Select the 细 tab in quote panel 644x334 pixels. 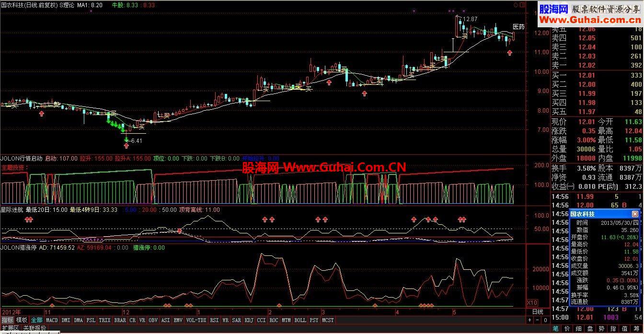(579, 329)
